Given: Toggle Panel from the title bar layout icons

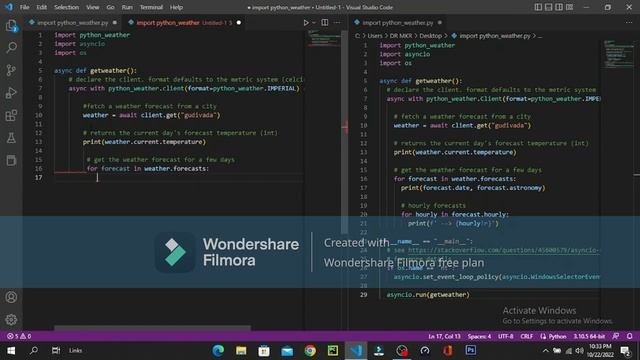Looking at the screenshot, I should tap(549, 7).
